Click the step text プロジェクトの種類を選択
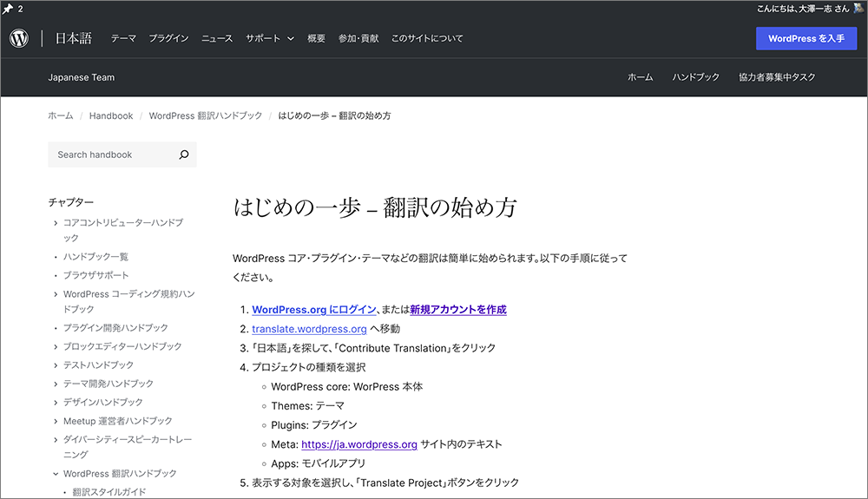Viewport: 868px width, 499px height. point(309,367)
